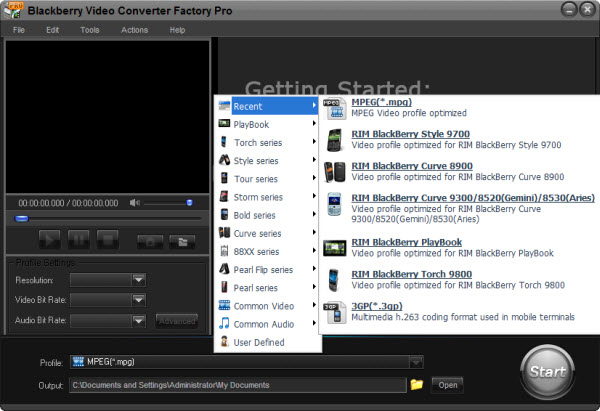Expand the Torch series submenu arrow

click(314, 142)
